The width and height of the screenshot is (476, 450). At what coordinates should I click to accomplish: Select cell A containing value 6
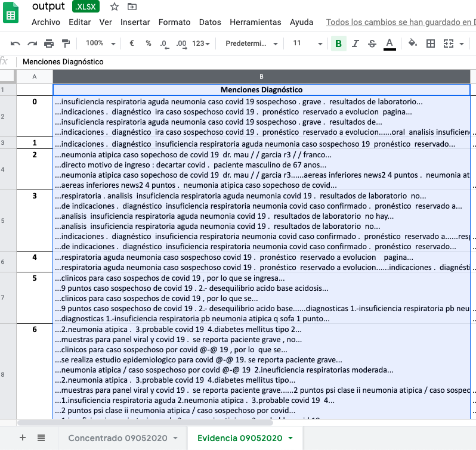[x=35, y=371]
